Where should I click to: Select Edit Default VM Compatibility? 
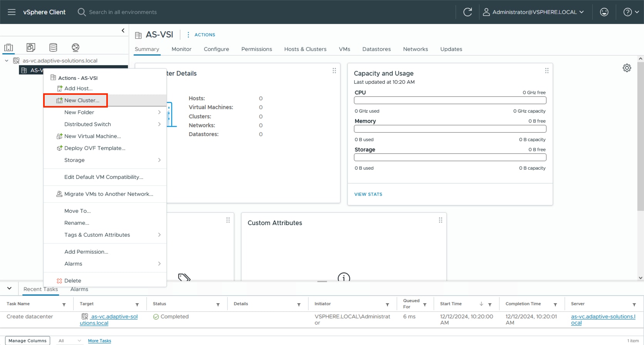[105, 177]
